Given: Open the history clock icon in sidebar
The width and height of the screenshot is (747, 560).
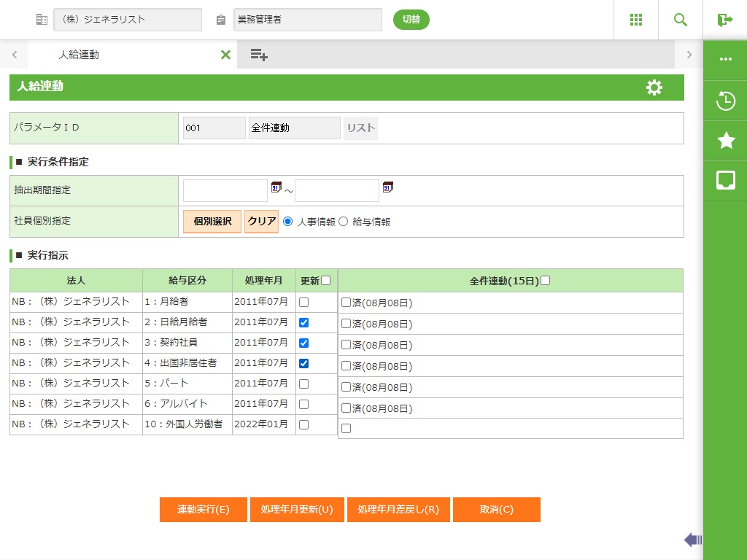Looking at the screenshot, I should (725, 101).
